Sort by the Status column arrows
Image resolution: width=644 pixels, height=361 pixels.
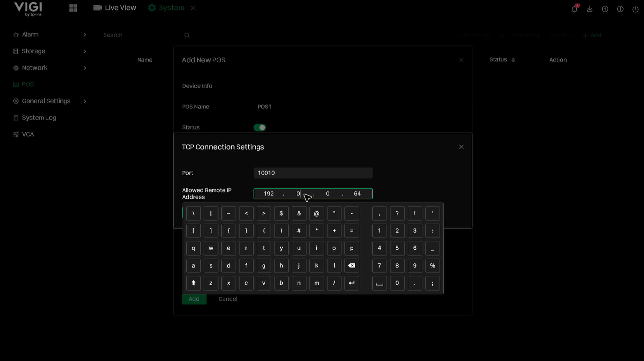(x=513, y=60)
